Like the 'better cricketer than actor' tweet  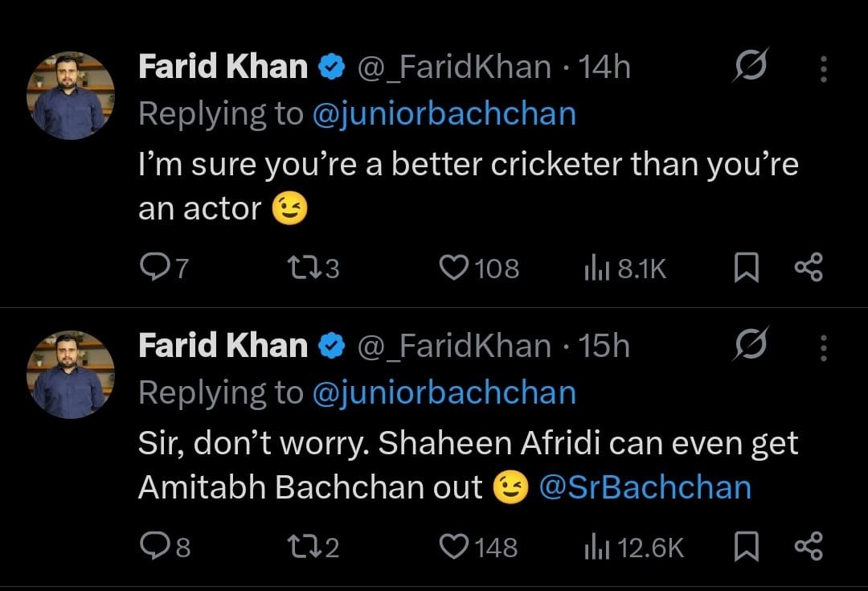454,269
